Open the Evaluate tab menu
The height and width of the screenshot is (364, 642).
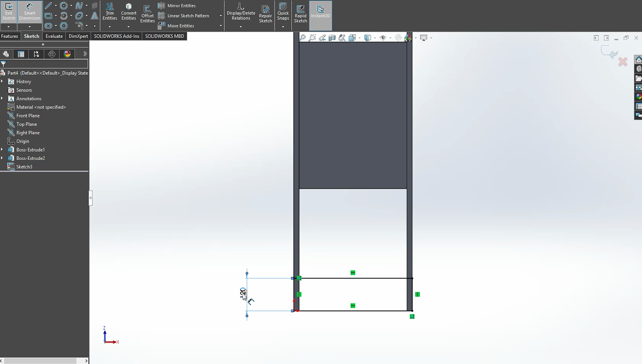pyautogui.click(x=54, y=36)
